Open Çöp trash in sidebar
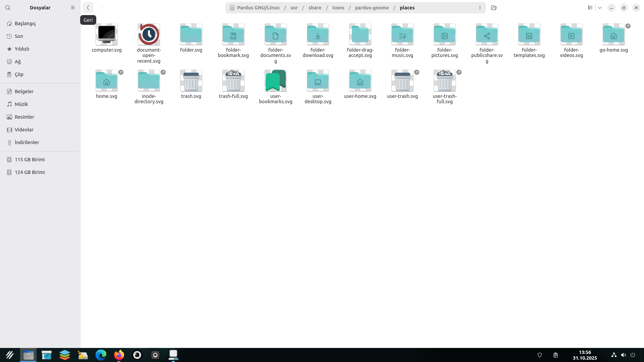644x362 pixels. (19, 74)
